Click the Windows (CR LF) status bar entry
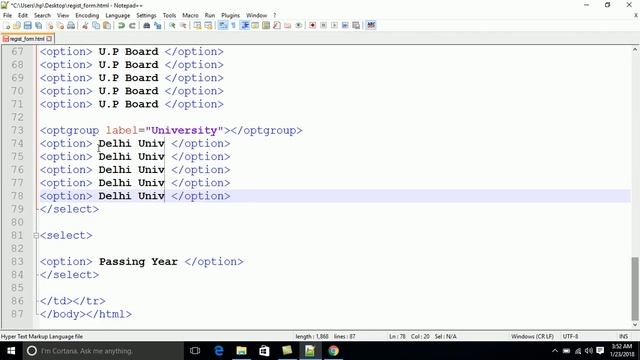 (532, 336)
